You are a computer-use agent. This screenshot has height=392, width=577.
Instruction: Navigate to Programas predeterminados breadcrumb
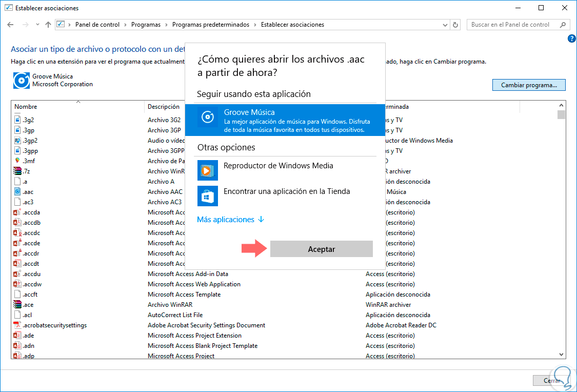click(210, 25)
